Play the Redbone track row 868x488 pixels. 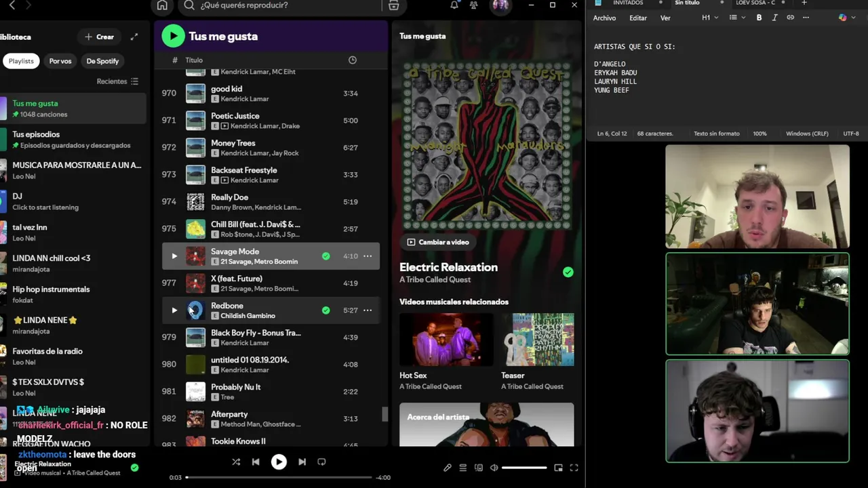pyautogui.click(x=174, y=310)
